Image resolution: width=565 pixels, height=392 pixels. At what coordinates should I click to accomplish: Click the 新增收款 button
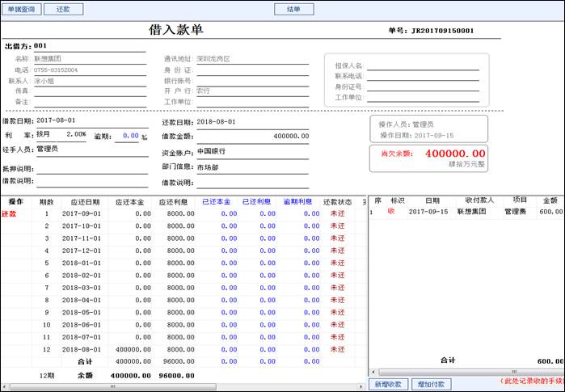pyautogui.click(x=388, y=384)
